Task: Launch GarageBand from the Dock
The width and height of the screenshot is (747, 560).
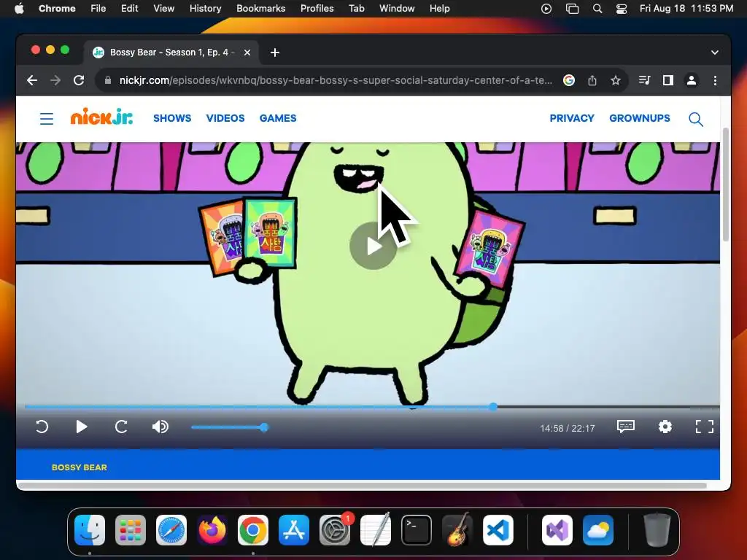Action: point(457,530)
